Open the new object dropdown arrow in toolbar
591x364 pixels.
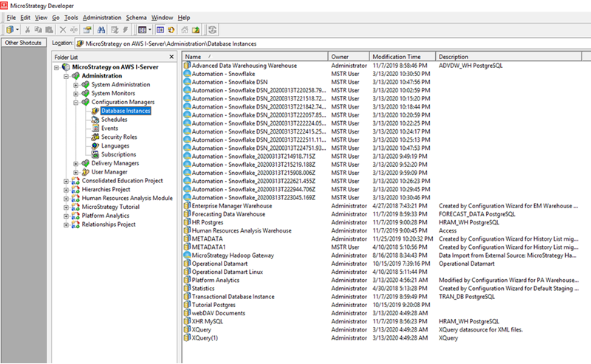click(17, 30)
